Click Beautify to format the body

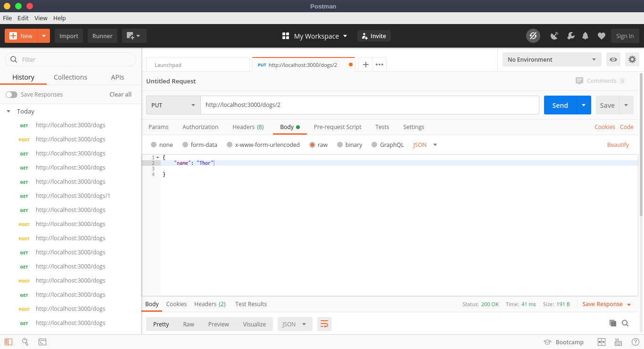(618, 145)
